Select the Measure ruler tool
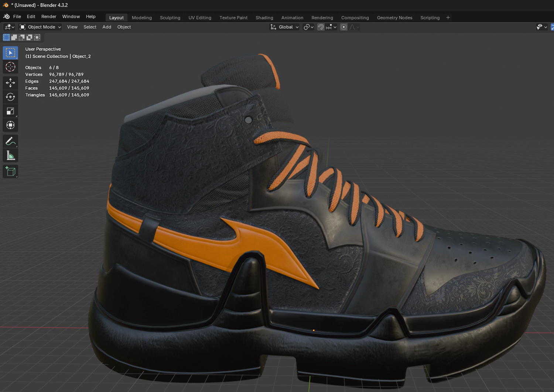This screenshot has width=554, height=392. point(10,156)
